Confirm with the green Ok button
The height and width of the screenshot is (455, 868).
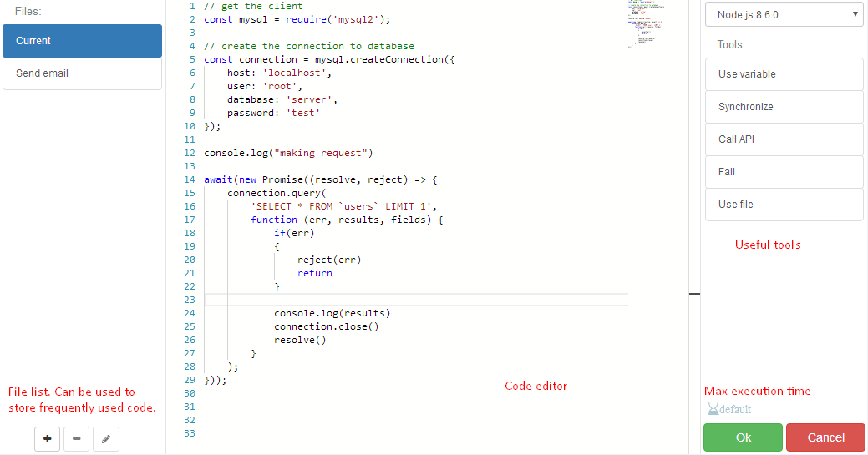pos(743,437)
